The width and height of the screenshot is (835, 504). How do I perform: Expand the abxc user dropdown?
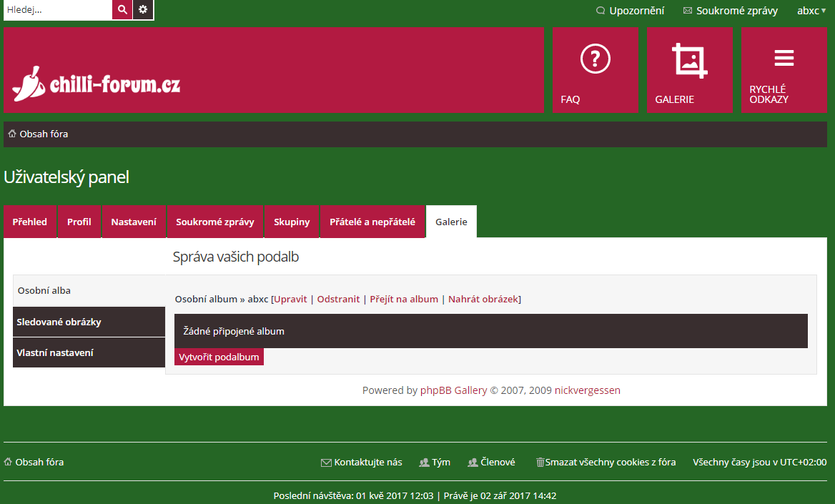click(811, 11)
